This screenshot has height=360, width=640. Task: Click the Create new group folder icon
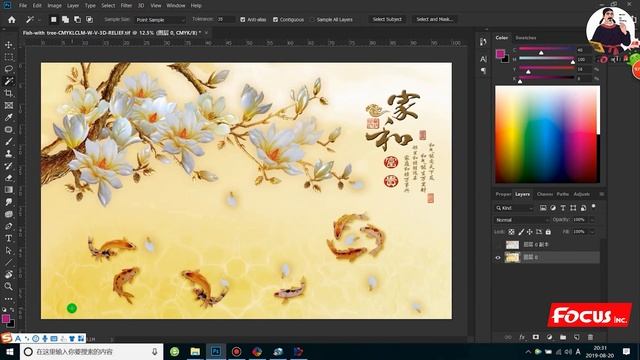(563, 337)
